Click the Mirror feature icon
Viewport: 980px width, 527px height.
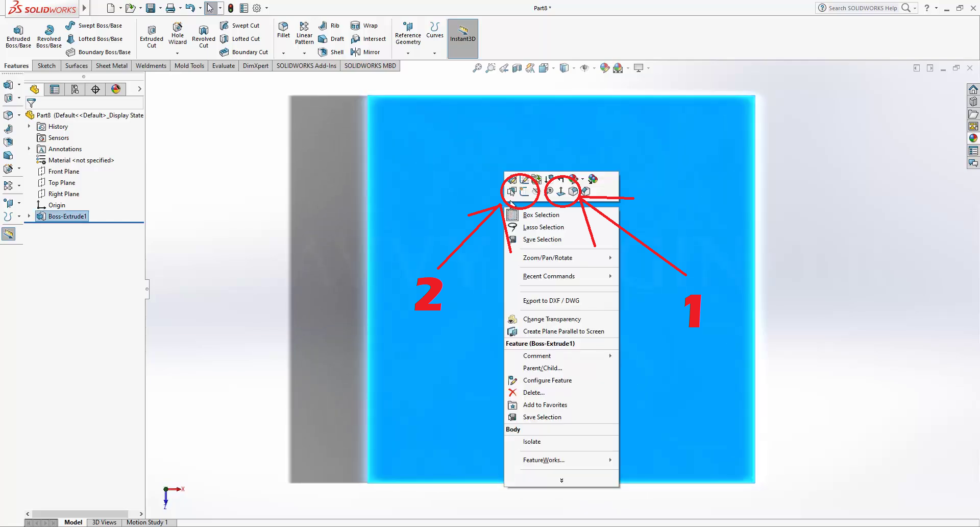click(x=365, y=52)
